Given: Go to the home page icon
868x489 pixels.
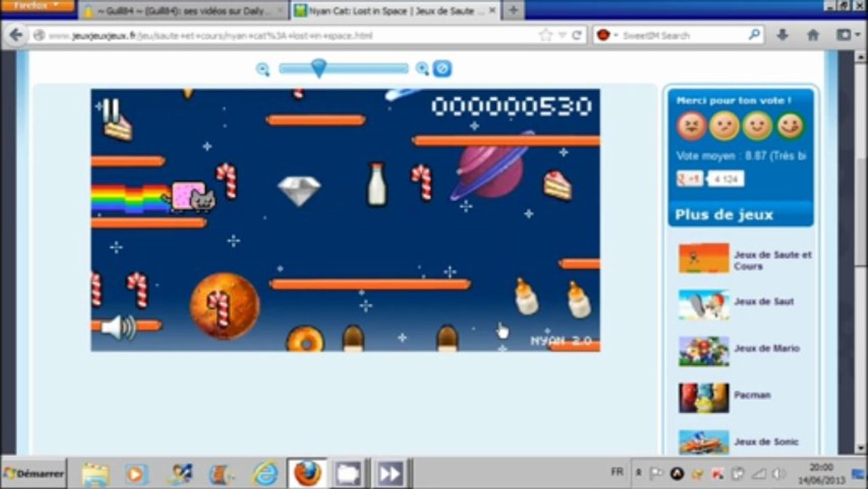Looking at the screenshot, I should [813, 35].
